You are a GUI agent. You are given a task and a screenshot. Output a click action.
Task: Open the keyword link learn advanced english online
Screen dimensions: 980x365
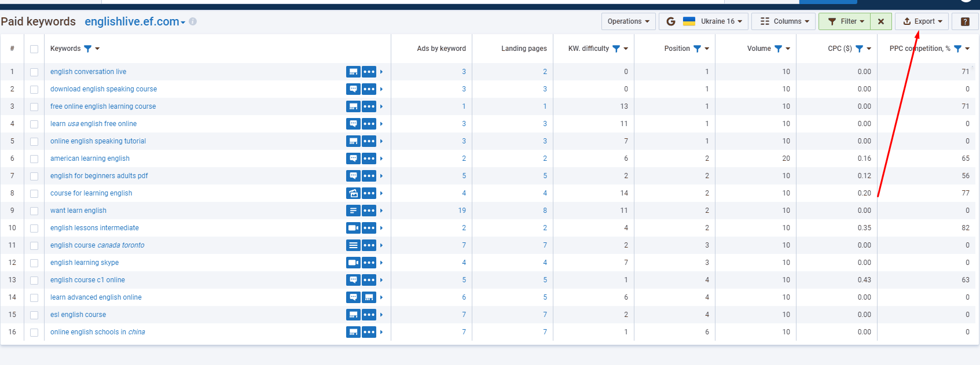point(96,297)
